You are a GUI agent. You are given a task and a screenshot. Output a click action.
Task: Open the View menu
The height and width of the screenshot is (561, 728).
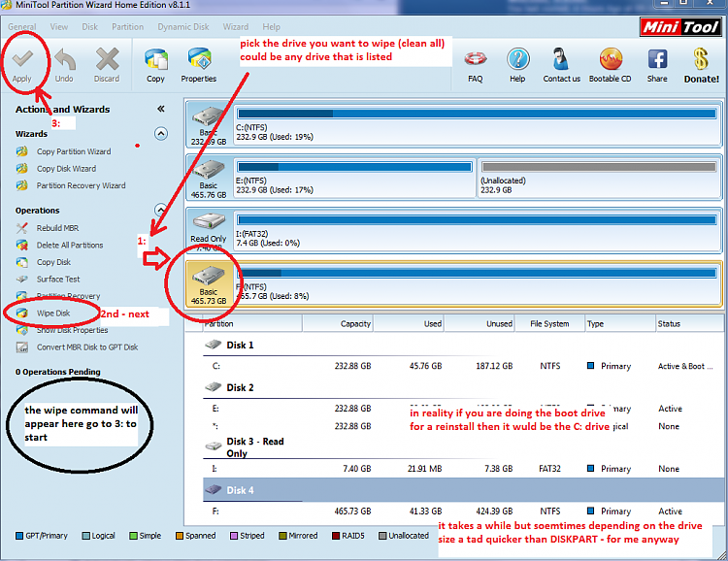coord(59,27)
